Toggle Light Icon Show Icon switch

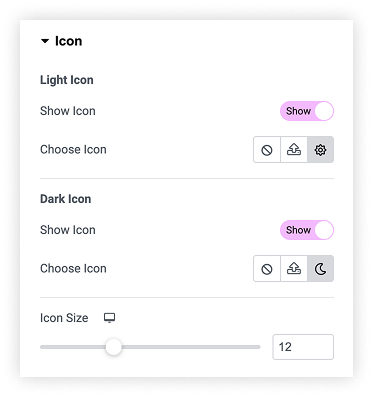click(x=307, y=111)
